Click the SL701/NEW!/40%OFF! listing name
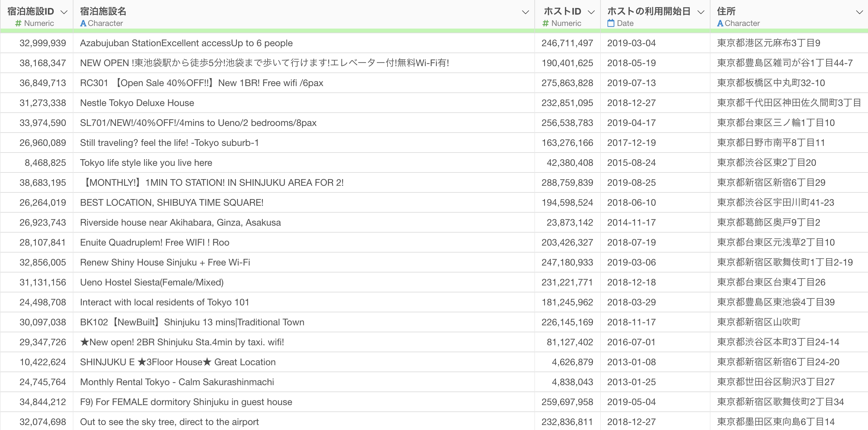This screenshot has width=868, height=430. click(x=198, y=123)
